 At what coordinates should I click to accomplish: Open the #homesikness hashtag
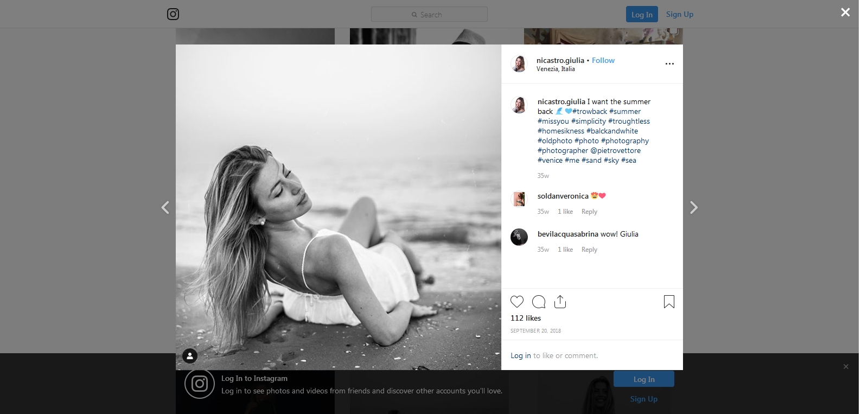561,131
